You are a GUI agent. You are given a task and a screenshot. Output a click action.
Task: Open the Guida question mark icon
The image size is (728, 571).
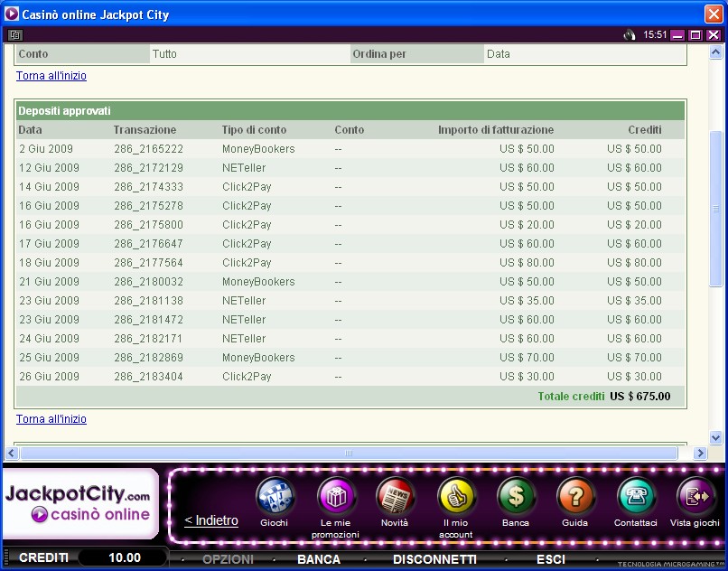pos(575,497)
